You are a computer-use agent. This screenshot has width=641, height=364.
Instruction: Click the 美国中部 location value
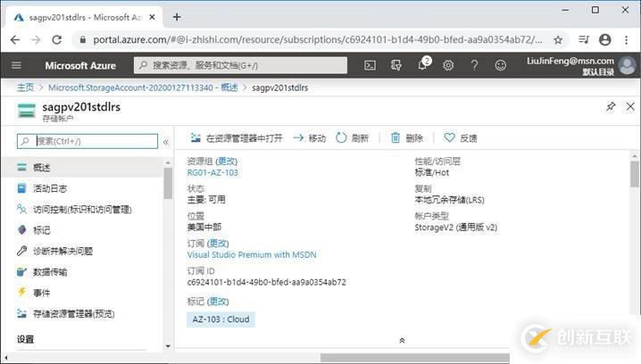pyautogui.click(x=204, y=227)
